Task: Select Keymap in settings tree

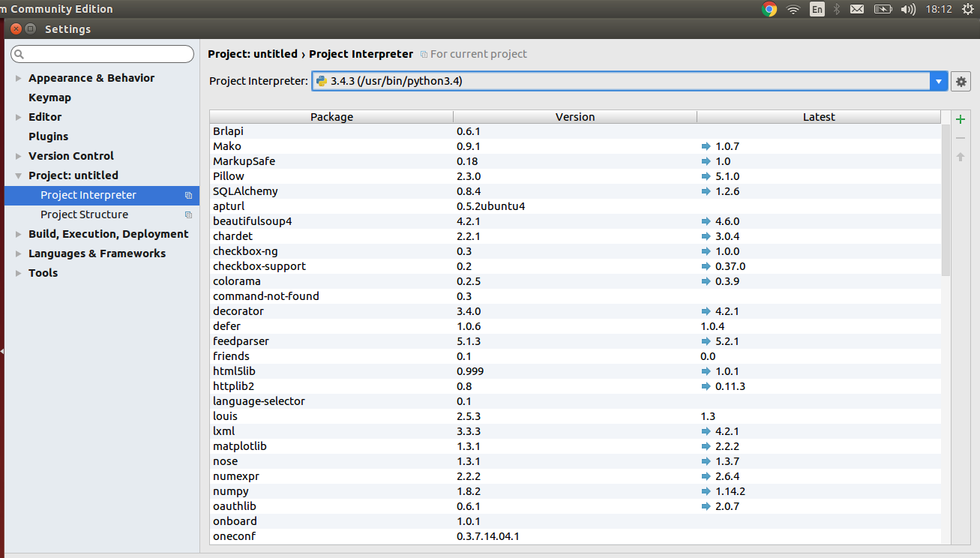Action: coord(49,97)
